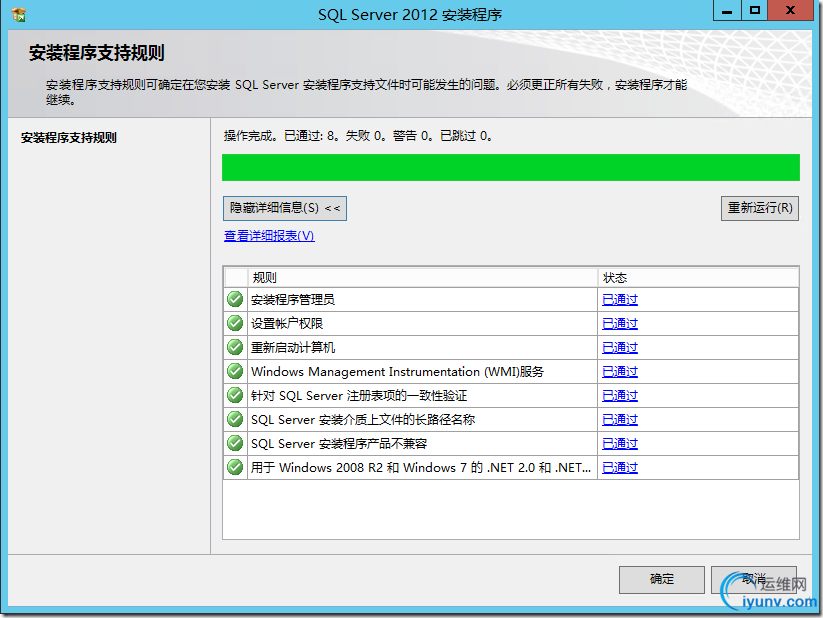
Task: Open 已通过 status link for 重新启动计算机
Action: 620,348
